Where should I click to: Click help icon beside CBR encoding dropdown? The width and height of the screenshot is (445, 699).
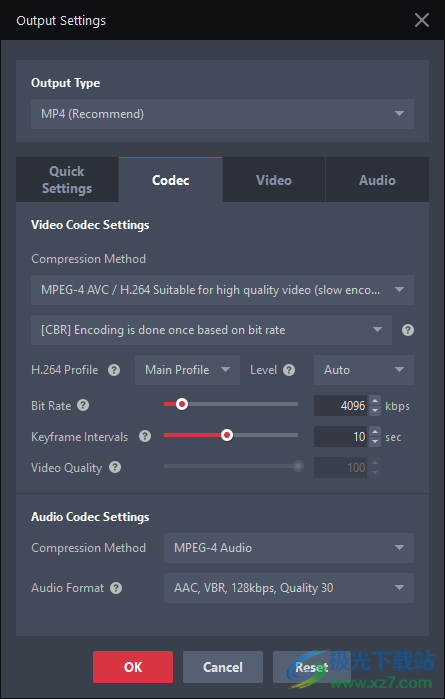point(408,330)
